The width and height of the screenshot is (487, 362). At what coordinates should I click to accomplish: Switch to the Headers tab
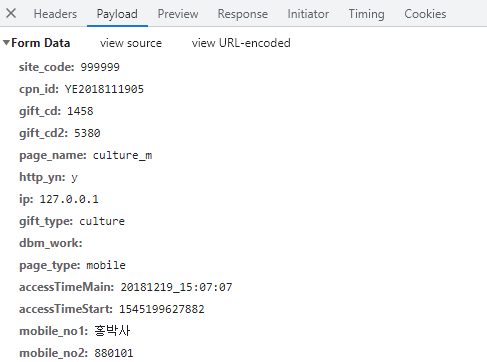[x=55, y=14]
